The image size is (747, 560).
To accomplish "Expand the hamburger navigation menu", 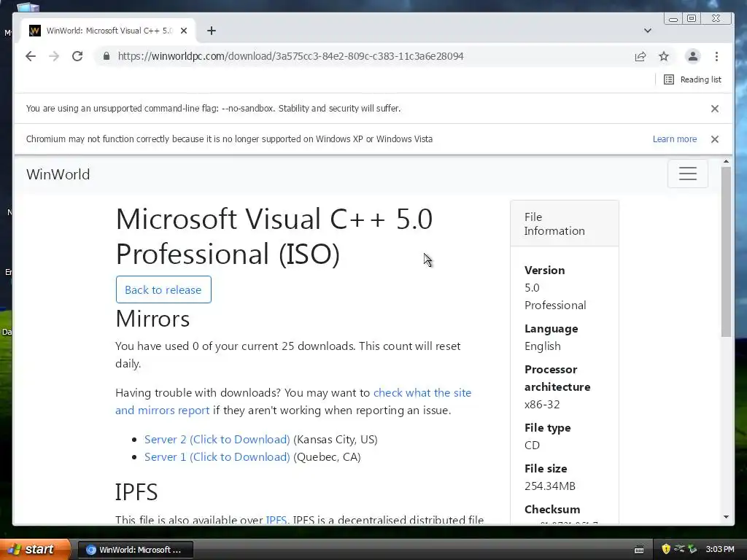I will pyautogui.click(x=687, y=174).
